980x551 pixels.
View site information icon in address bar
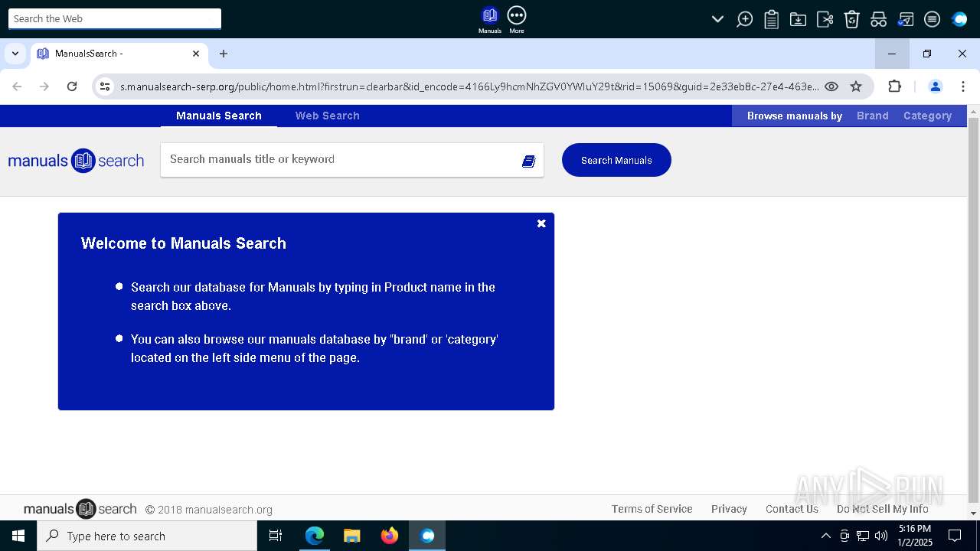click(x=106, y=86)
